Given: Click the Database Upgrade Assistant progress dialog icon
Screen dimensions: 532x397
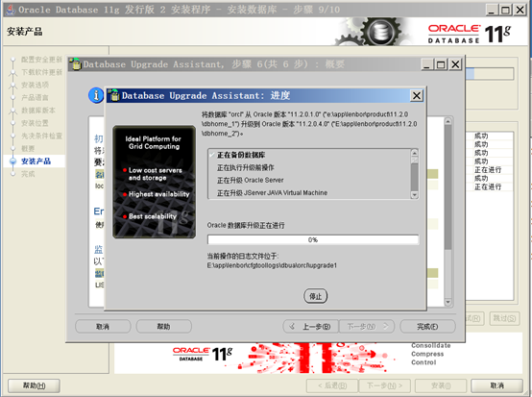Looking at the screenshot, I should coord(114,95).
